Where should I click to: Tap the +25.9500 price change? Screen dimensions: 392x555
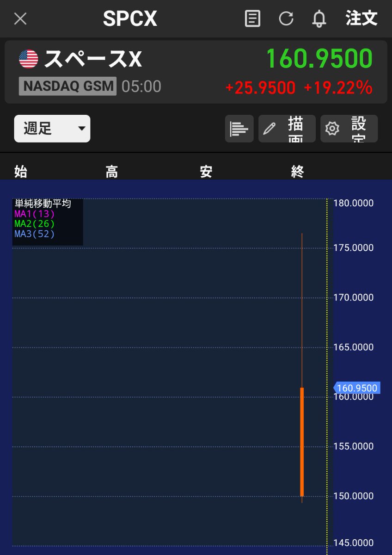tap(260, 87)
